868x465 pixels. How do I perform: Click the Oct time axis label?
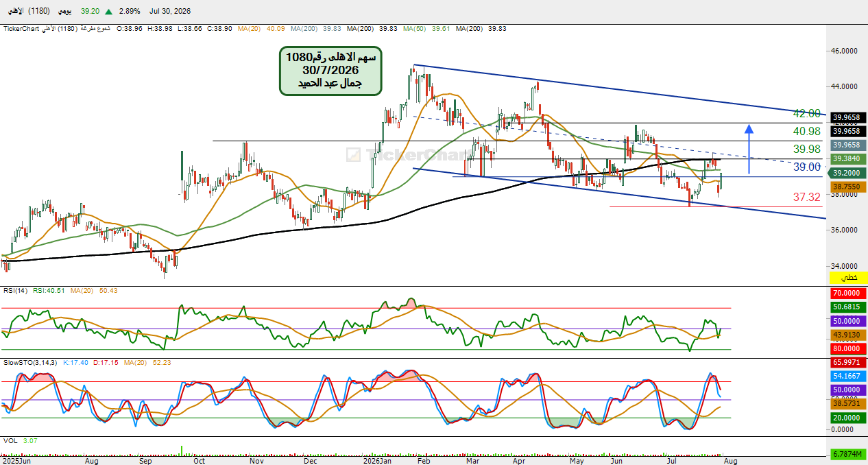coord(200,462)
